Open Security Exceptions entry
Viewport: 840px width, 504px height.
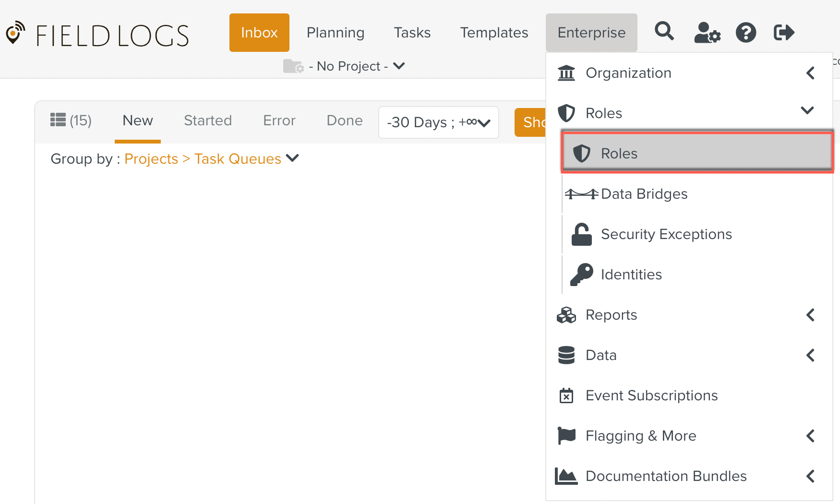coord(666,234)
